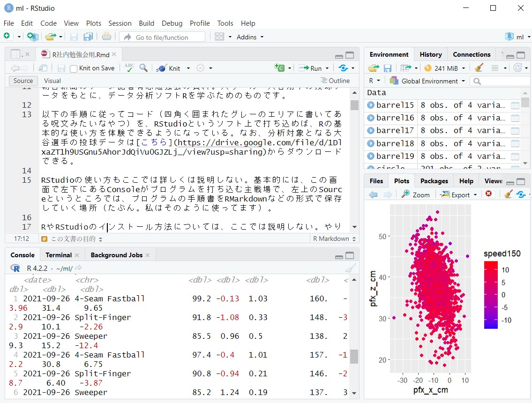The width and height of the screenshot is (532, 403).
Task: Click the clear console broom icon
Action: (x=351, y=269)
